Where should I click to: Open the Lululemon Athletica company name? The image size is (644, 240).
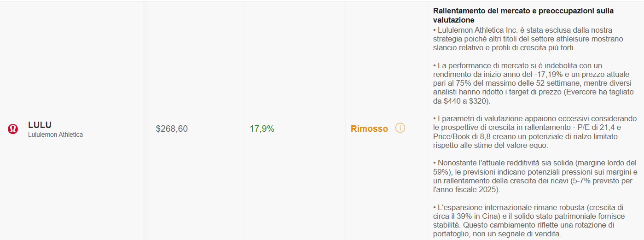click(x=55, y=135)
